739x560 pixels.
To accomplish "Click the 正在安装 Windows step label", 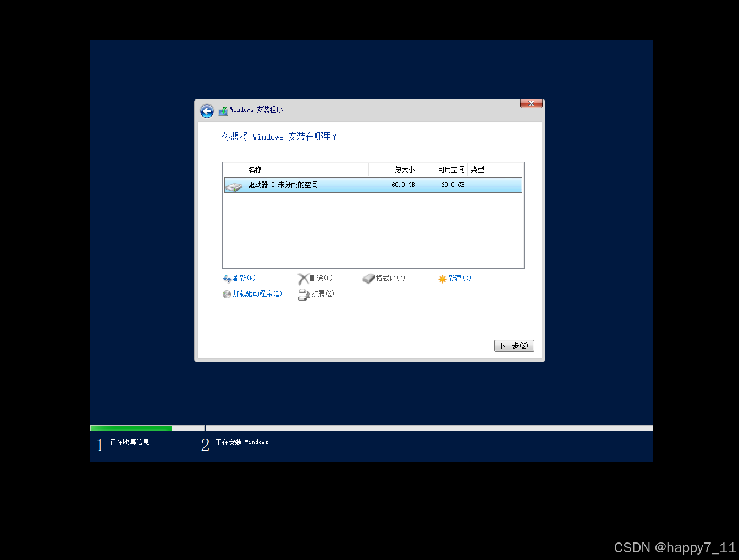I will tap(242, 442).
